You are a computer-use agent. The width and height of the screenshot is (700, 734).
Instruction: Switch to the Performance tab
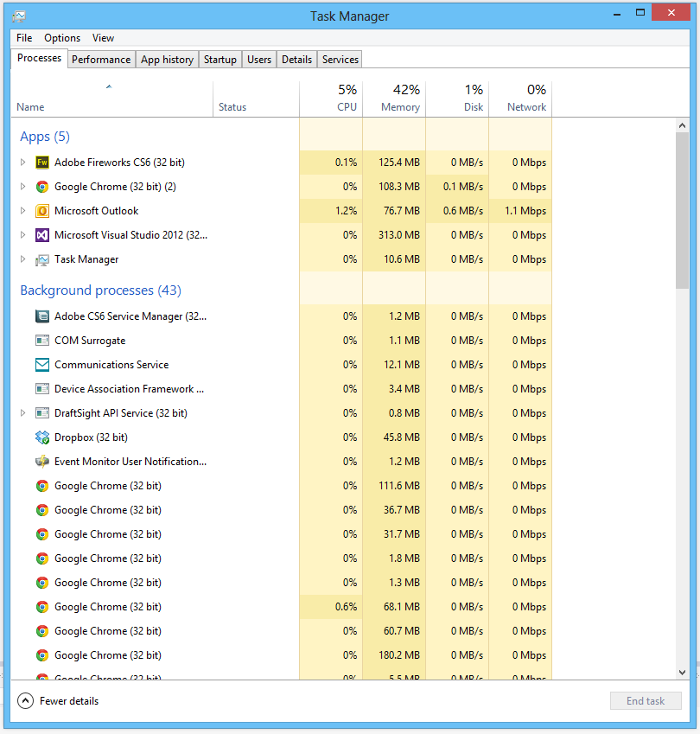[x=101, y=59]
